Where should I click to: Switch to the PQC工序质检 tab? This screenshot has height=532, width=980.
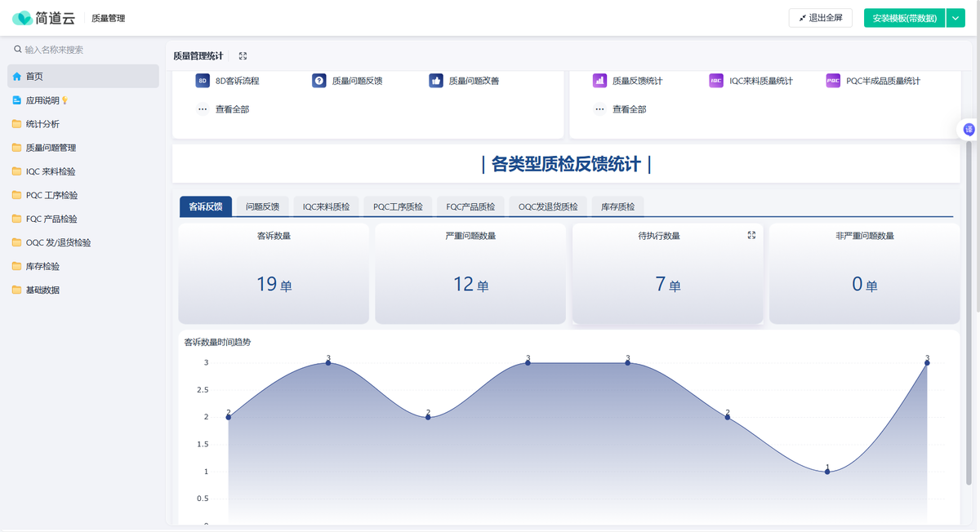coord(398,206)
